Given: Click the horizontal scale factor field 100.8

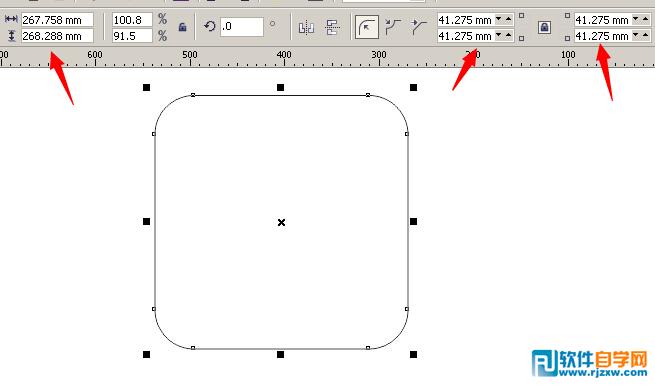Looking at the screenshot, I should click(132, 20).
